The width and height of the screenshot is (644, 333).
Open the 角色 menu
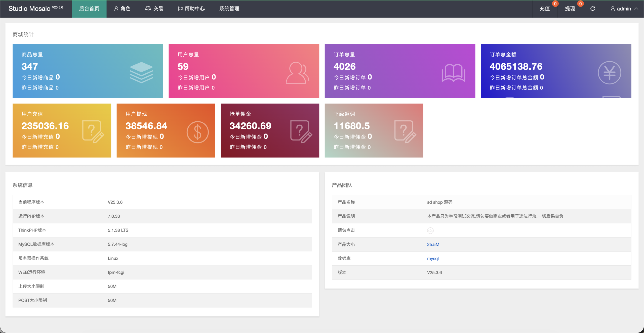[x=122, y=9]
